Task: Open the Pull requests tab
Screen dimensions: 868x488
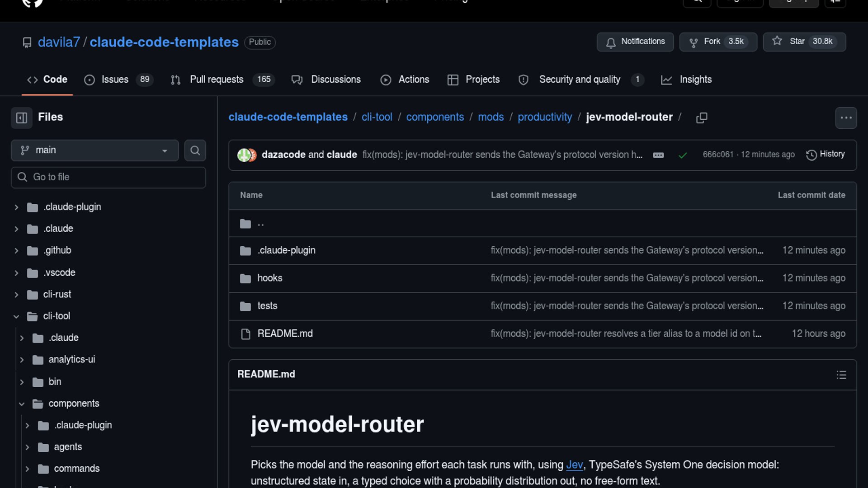Action: [222, 80]
